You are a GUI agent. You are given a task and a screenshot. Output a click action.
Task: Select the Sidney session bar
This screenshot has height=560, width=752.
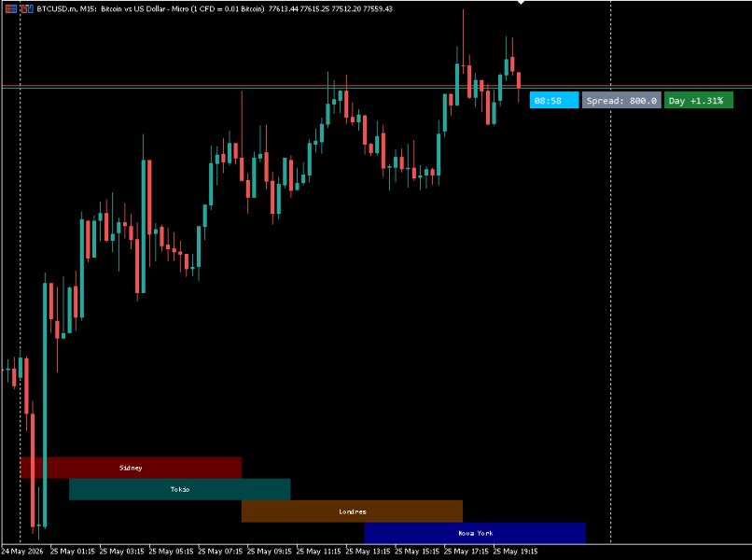(131, 468)
